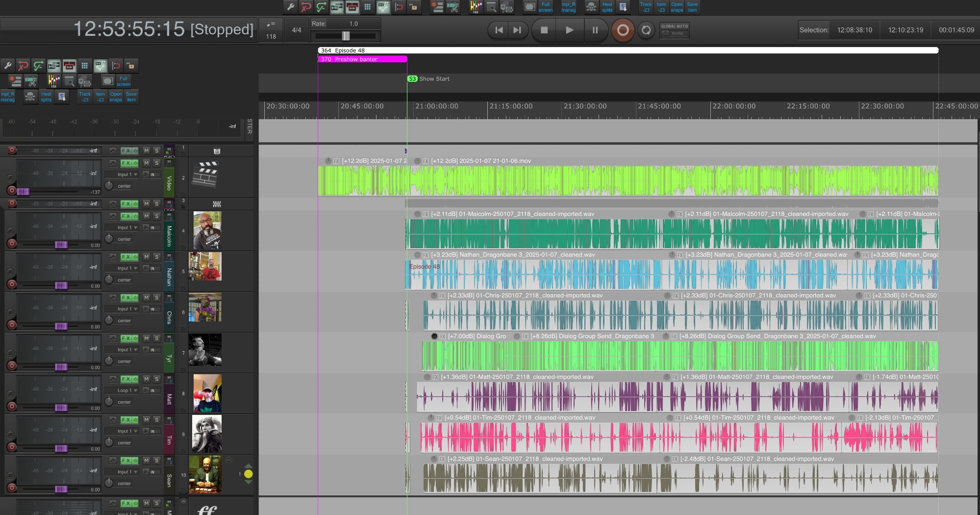Invert phase on the Malcolm track
This screenshot has width=980, height=515.
[x=10, y=231]
